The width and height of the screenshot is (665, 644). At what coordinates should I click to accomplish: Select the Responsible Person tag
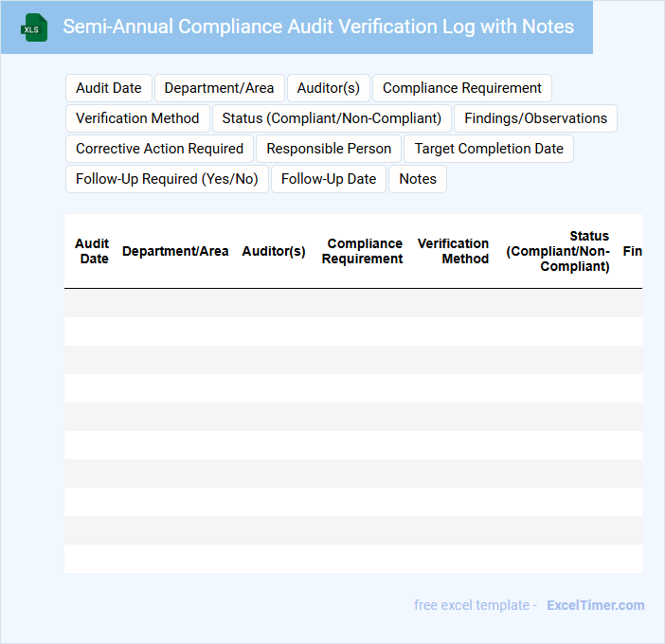[329, 149]
